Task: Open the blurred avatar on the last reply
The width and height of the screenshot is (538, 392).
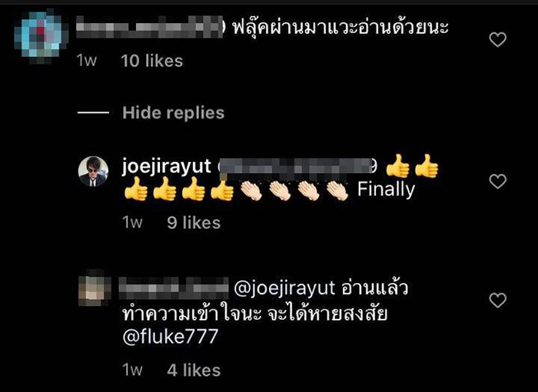Action: click(x=95, y=288)
